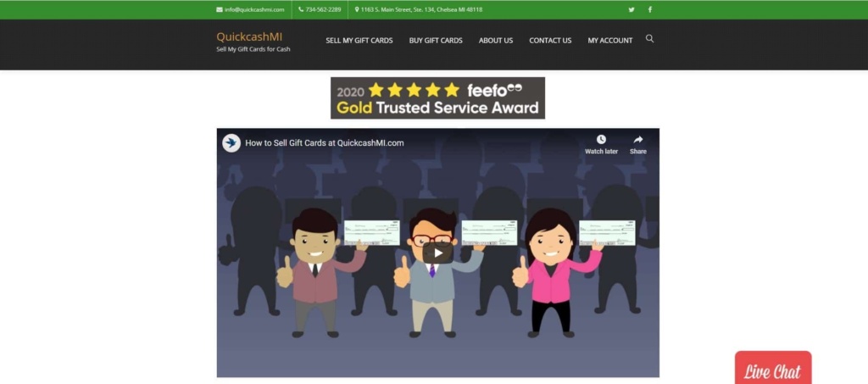
Task: Click the map pin address icon
Action: point(357,9)
